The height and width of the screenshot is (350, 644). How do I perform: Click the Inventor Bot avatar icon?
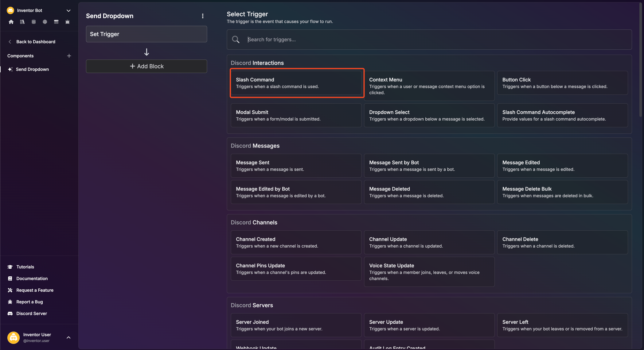10,10
